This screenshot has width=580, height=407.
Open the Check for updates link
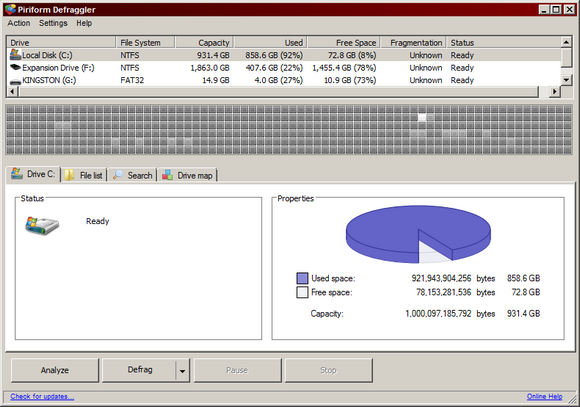pyautogui.click(x=42, y=396)
